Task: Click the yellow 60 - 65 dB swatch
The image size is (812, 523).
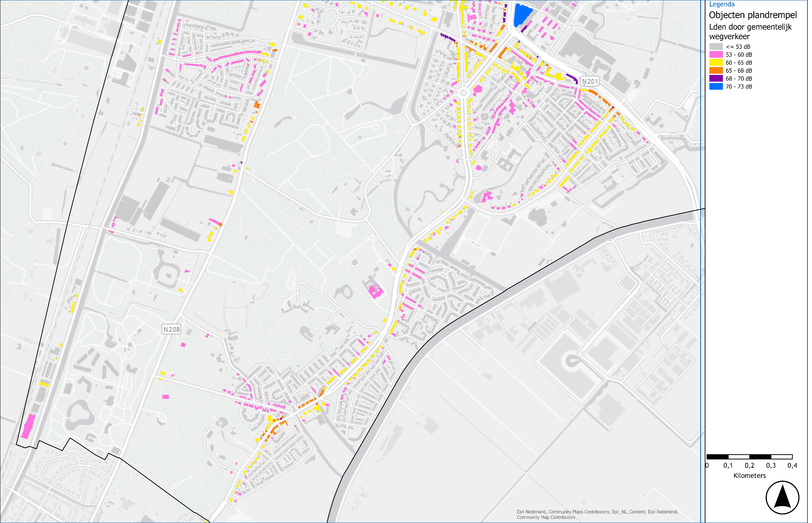Action: [x=716, y=63]
